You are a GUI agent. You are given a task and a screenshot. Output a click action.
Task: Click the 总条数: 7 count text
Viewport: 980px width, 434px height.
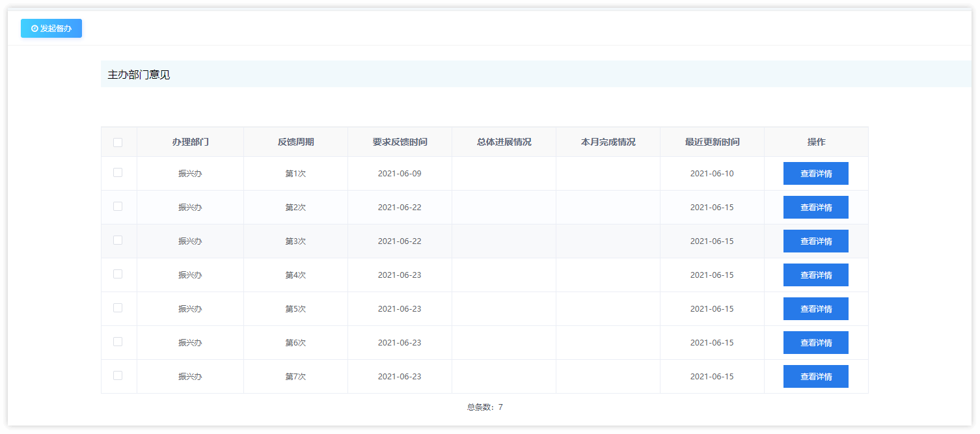click(484, 407)
